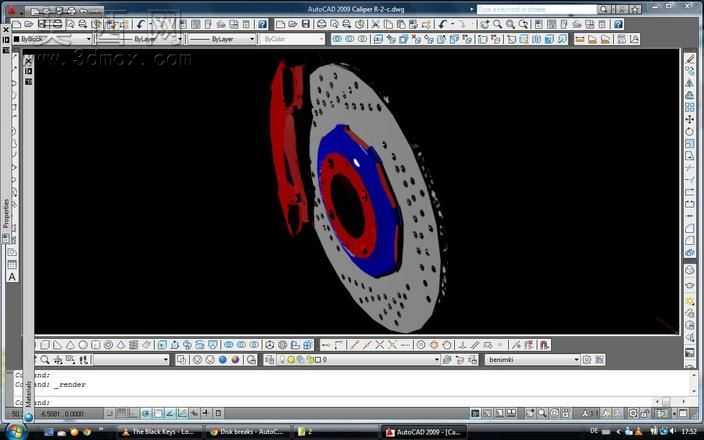This screenshot has height=440, width=704.
Task: Snap to Intersection from Object Snap toolbar
Action: pyautogui.click(x=380, y=345)
